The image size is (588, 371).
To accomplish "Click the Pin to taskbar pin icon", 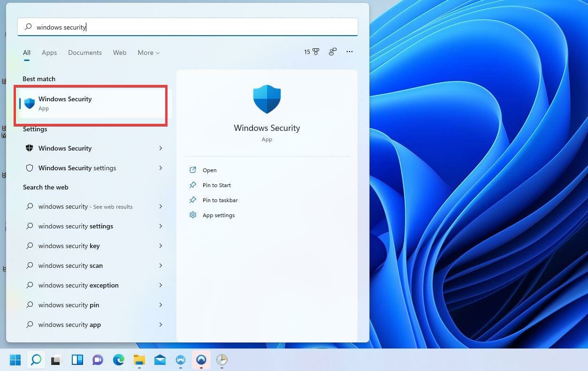I will point(193,200).
